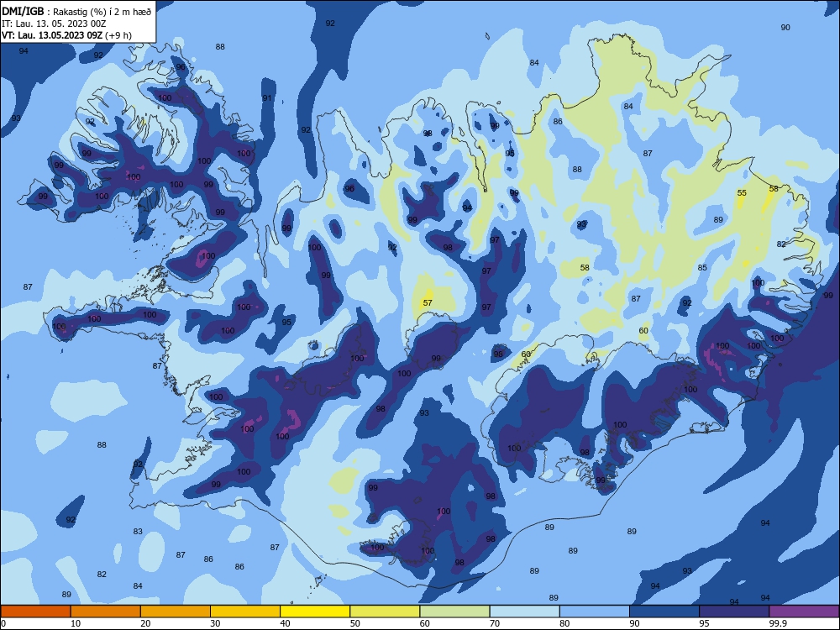Click the '99.9' legend tick label
This screenshot has height=630, width=840.
[778, 623]
